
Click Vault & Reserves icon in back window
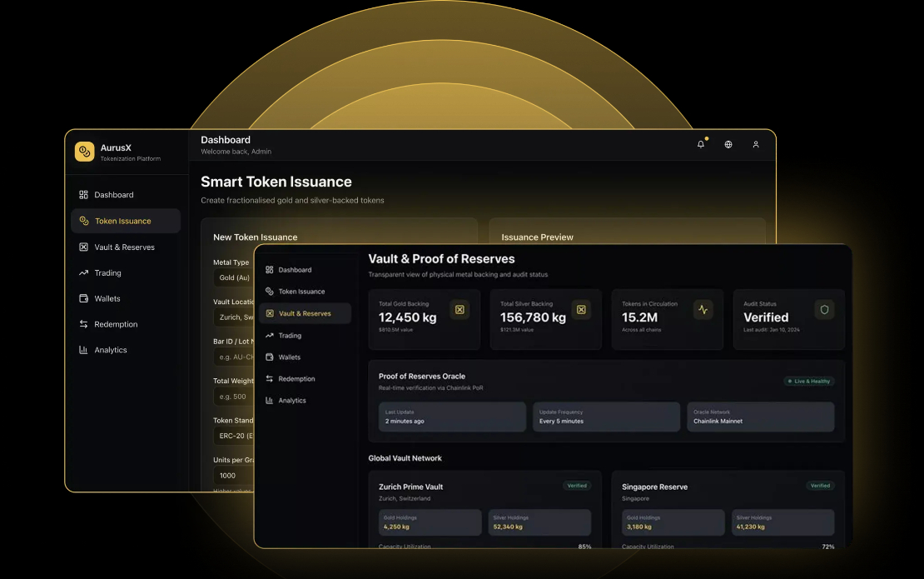[84, 247]
